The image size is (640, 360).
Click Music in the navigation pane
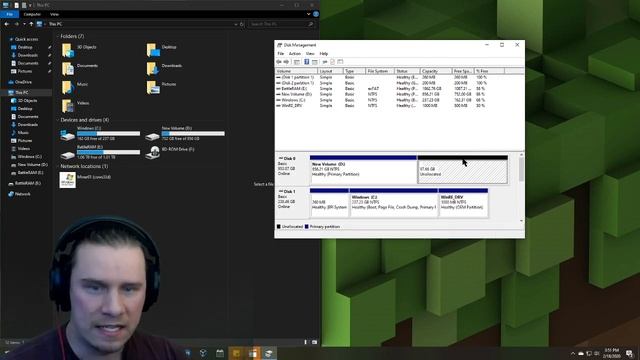coord(23,133)
